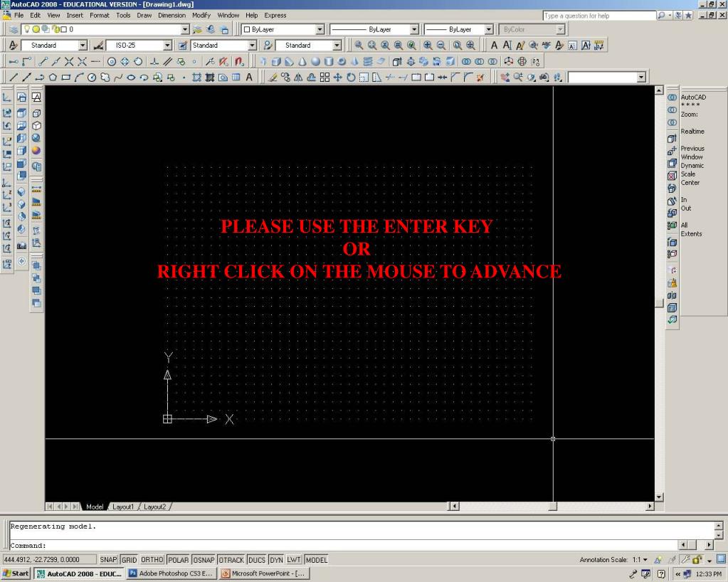Toggle ORTHO mode in status bar
Screen dimensions: 728x582
click(152, 560)
